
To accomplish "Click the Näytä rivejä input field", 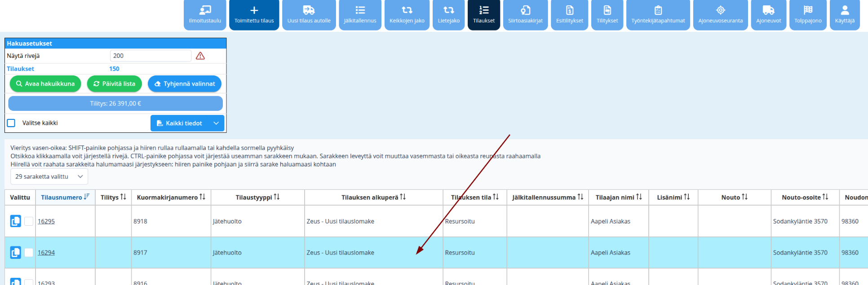I will click(x=151, y=56).
